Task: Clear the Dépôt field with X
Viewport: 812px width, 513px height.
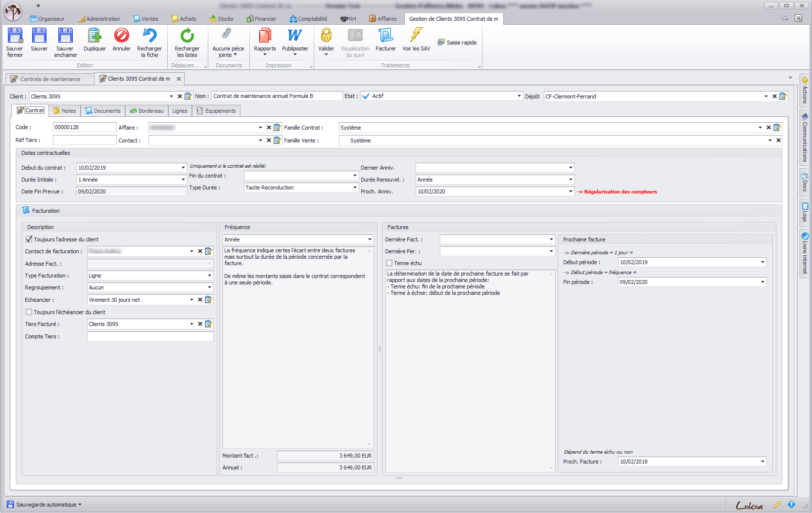Action: click(x=774, y=96)
